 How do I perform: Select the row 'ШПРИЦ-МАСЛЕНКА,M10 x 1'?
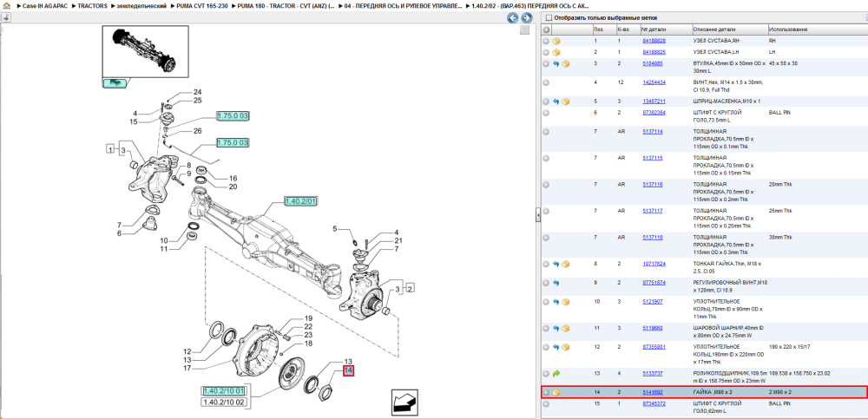pyautogui.click(x=704, y=101)
